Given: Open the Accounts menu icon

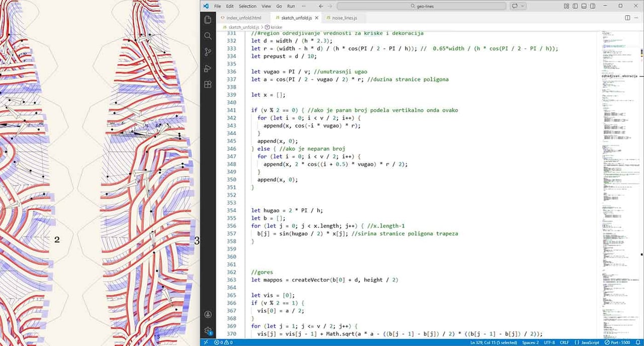Looking at the screenshot, I should click(208, 314).
